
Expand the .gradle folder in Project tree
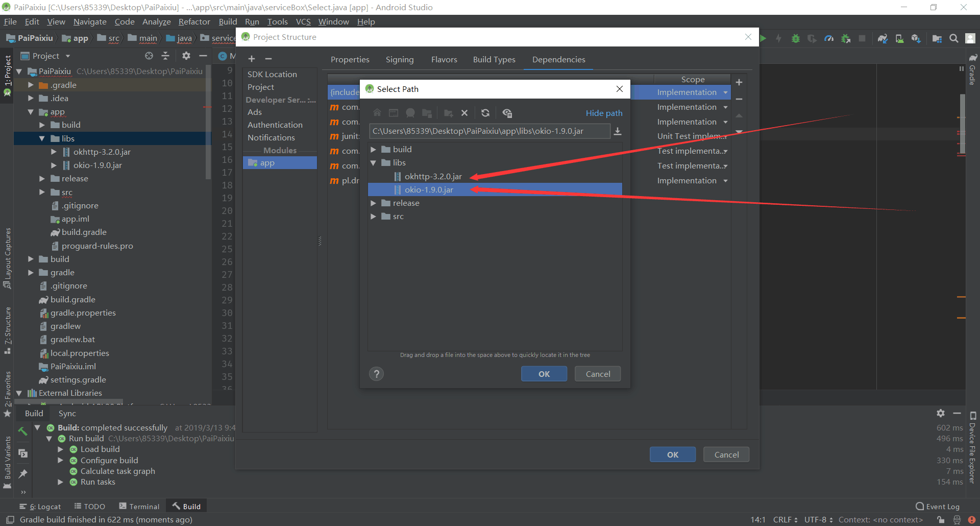click(31, 85)
